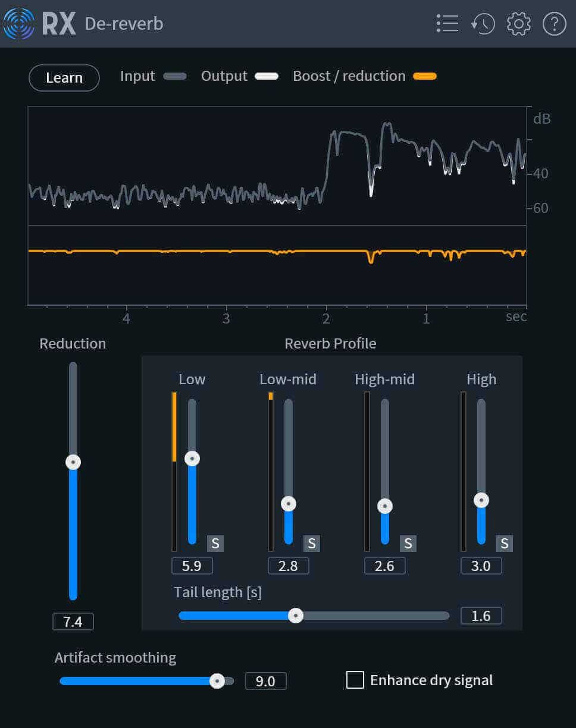Image resolution: width=576 pixels, height=728 pixels.
Task: Click the 'Tail length [s]' label
Action: click(218, 592)
